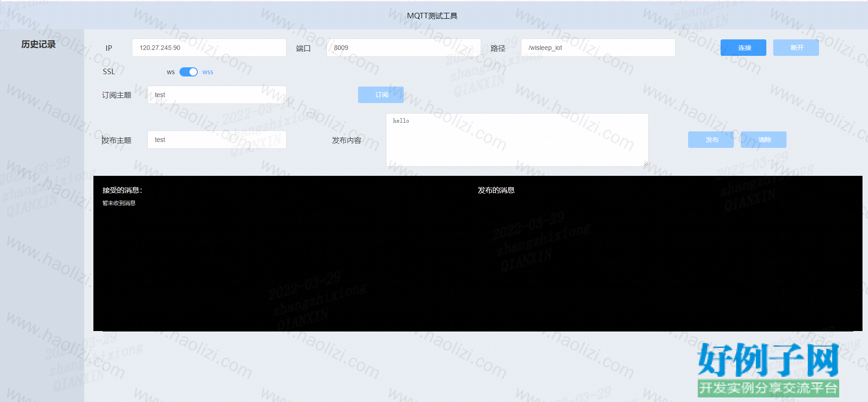Screen dimensions: 868x402
Task: Click the 发布 publish button
Action: click(711, 140)
